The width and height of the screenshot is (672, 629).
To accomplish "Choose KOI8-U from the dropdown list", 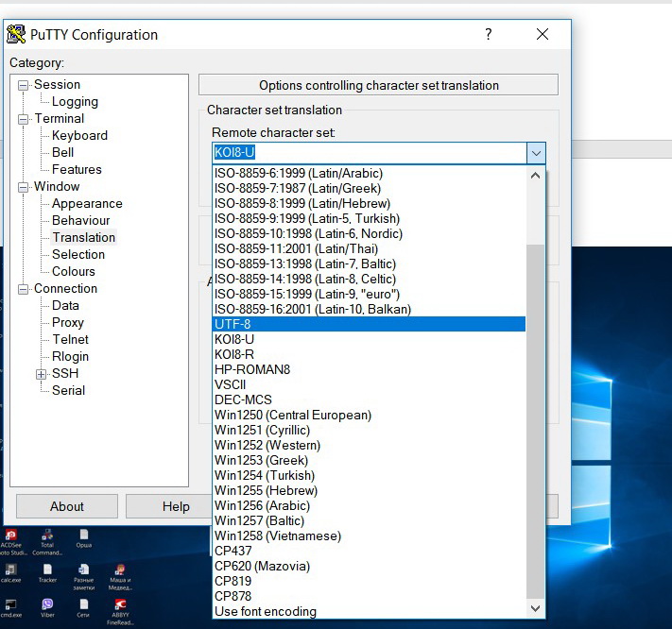I will pyautogui.click(x=369, y=339).
